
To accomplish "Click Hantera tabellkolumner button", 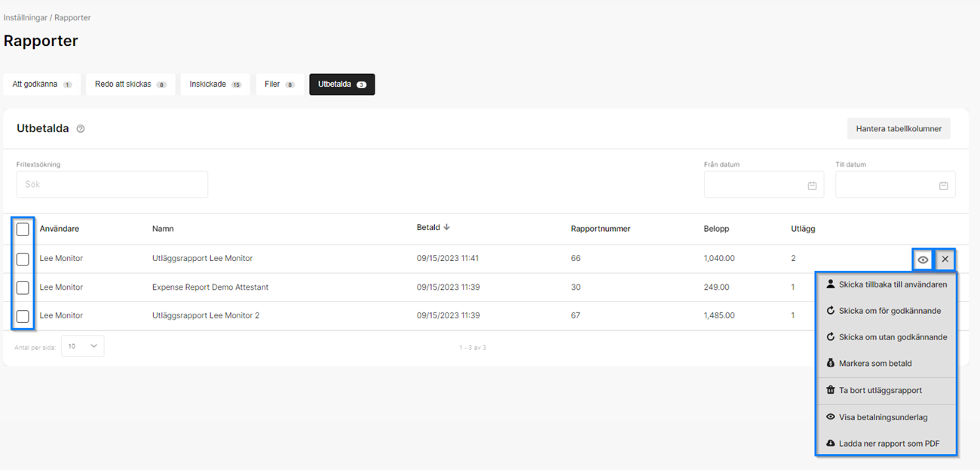I will 899,129.
